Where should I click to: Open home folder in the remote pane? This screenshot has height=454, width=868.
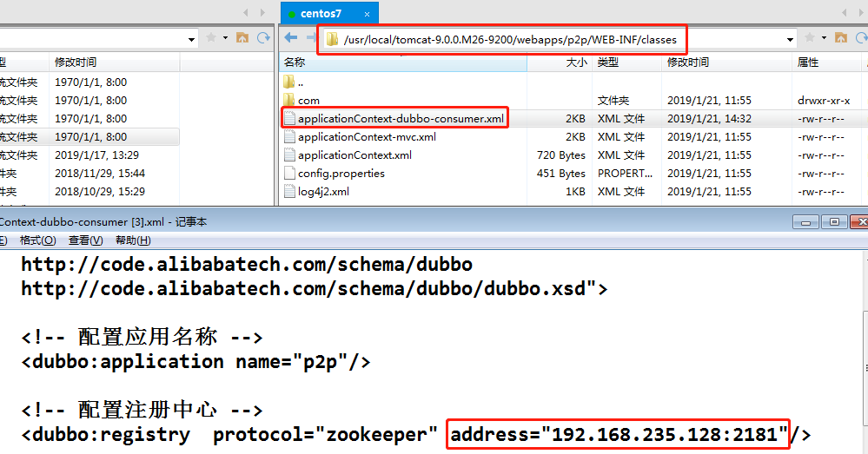840,38
